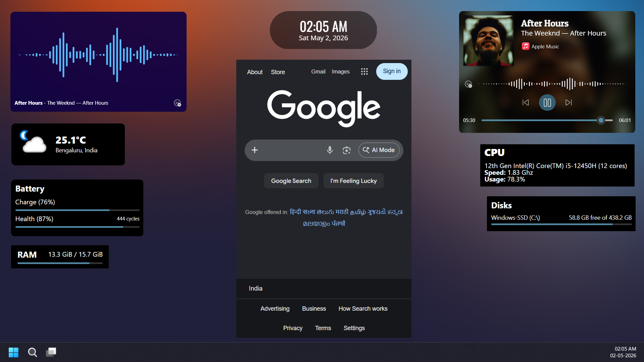Skip to previous track in media player
This screenshot has width=644, height=362.
[526, 103]
